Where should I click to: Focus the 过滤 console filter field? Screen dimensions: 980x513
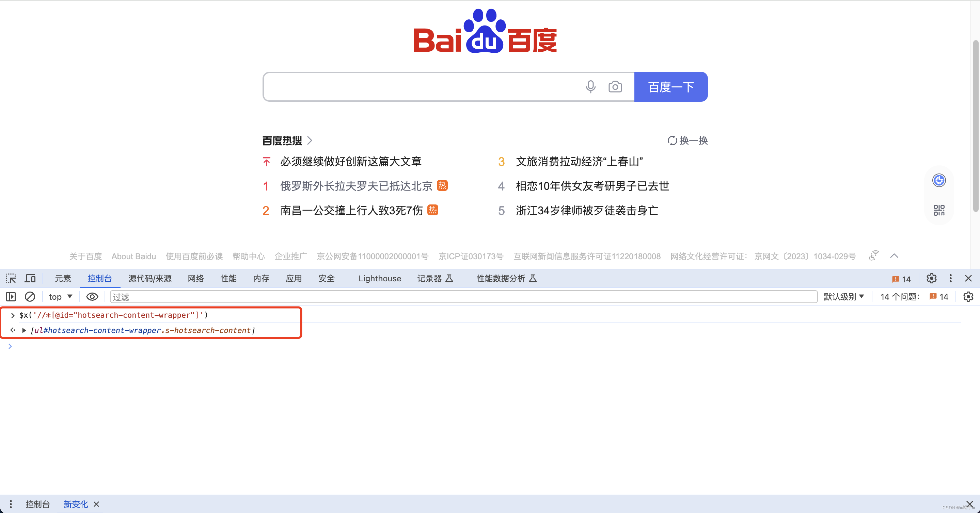tap(463, 297)
